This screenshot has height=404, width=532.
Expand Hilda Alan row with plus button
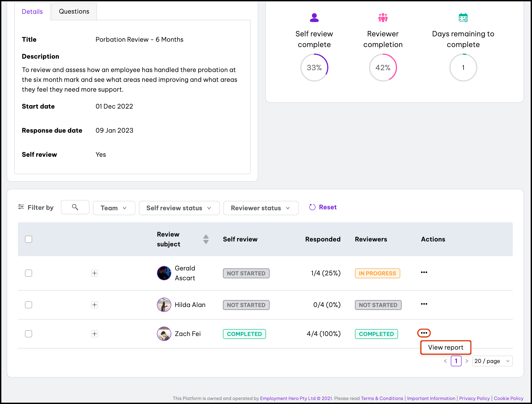click(95, 305)
